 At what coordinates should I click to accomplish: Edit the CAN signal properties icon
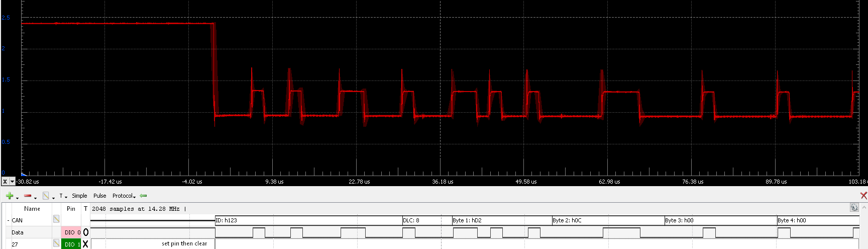56,219
